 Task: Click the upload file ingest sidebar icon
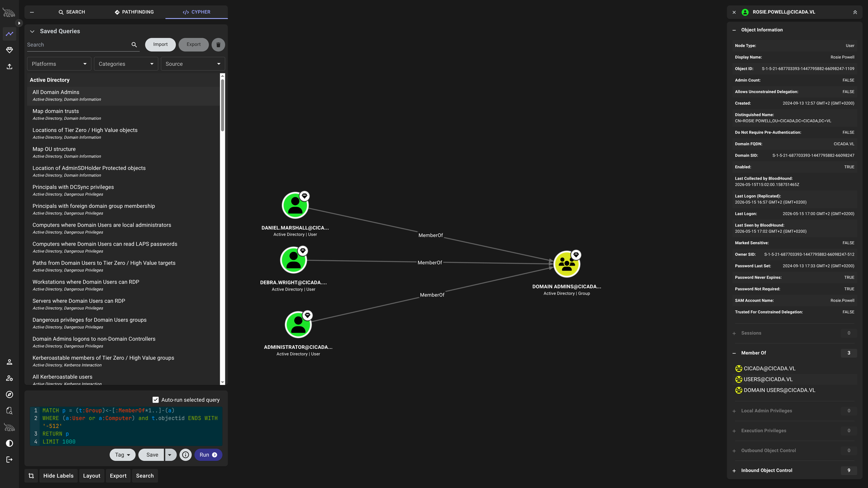[10, 66]
